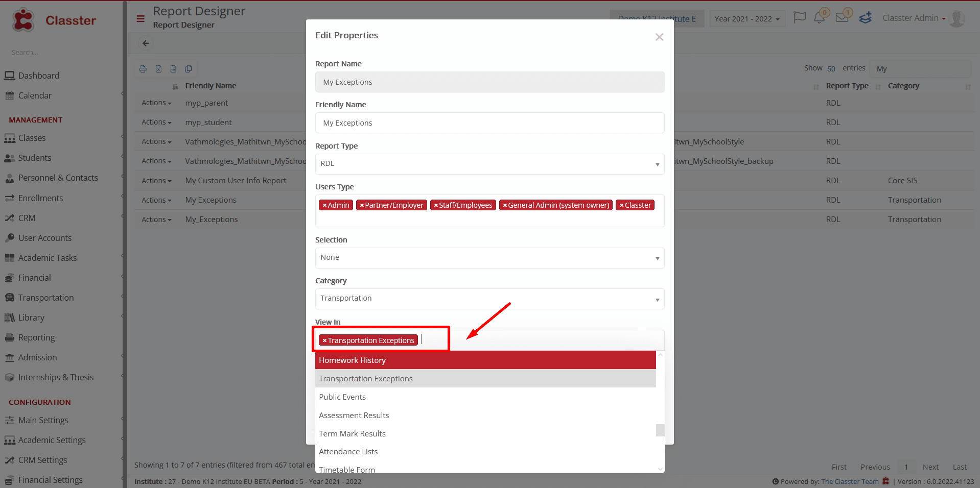This screenshot has height=488, width=980.
Task: Remove the Partner/Employer tag
Action: (362, 205)
